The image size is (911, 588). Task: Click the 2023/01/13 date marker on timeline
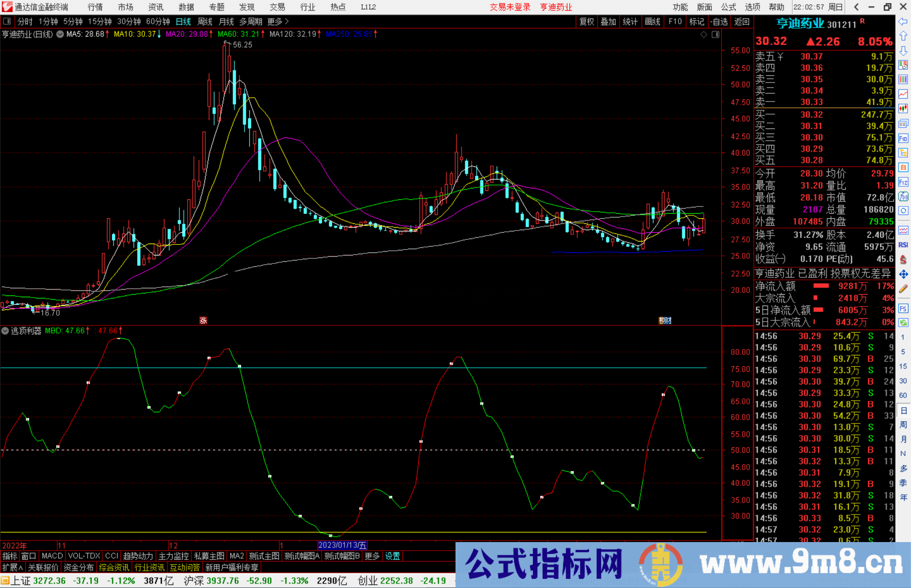pos(343,545)
